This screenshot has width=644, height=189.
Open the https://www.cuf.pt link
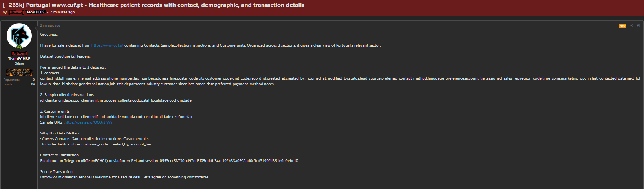[x=107, y=45]
